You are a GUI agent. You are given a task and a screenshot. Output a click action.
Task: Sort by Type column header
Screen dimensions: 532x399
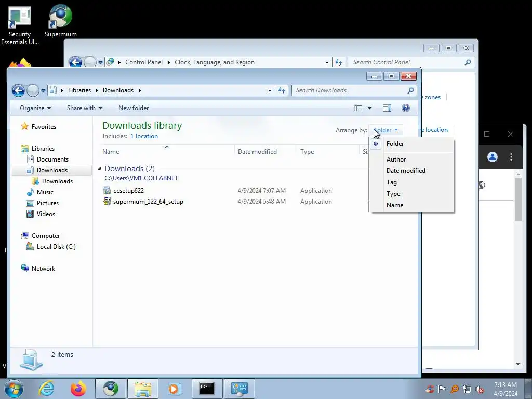pyautogui.click(x=328, y=152)
